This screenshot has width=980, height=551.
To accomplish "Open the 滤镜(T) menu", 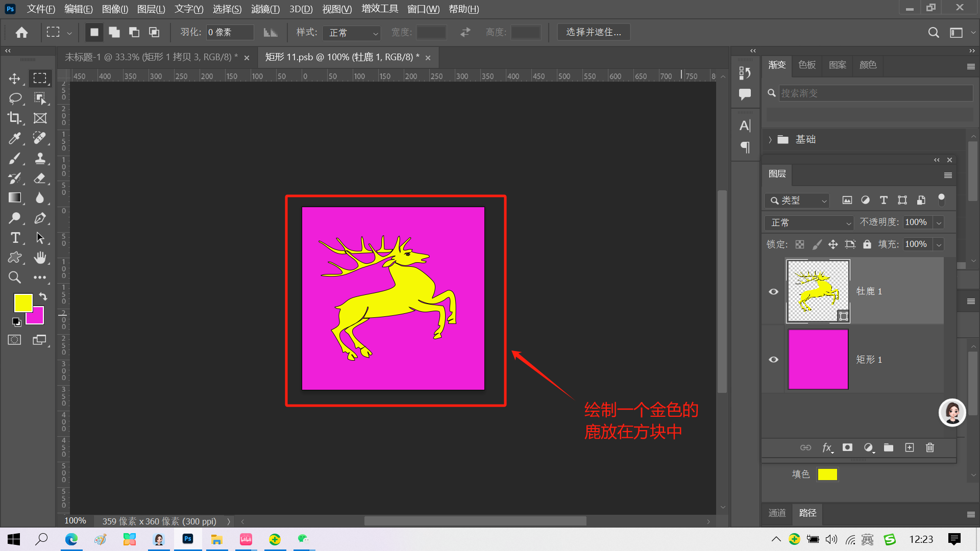I will click(x=265, y=9).
